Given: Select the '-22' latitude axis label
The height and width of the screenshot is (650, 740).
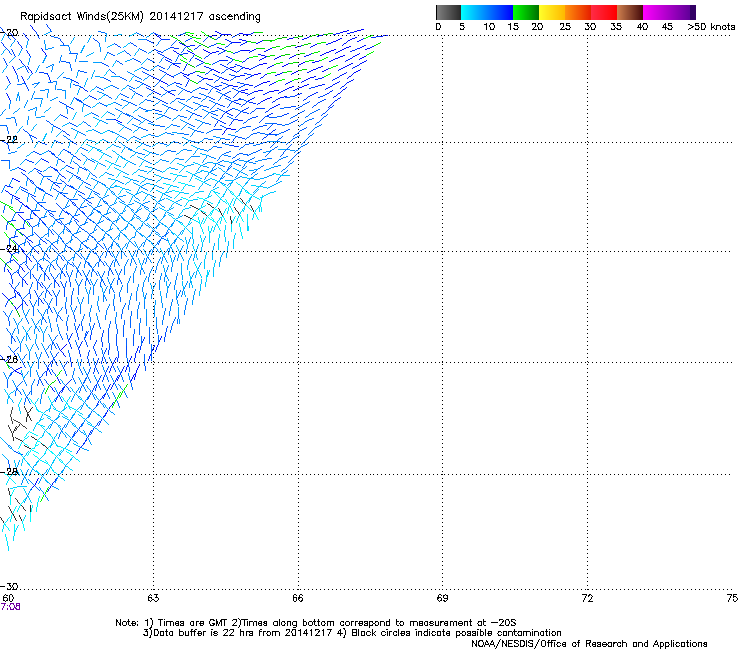Looking at the screenshot, I should click(x=9, y=140).
